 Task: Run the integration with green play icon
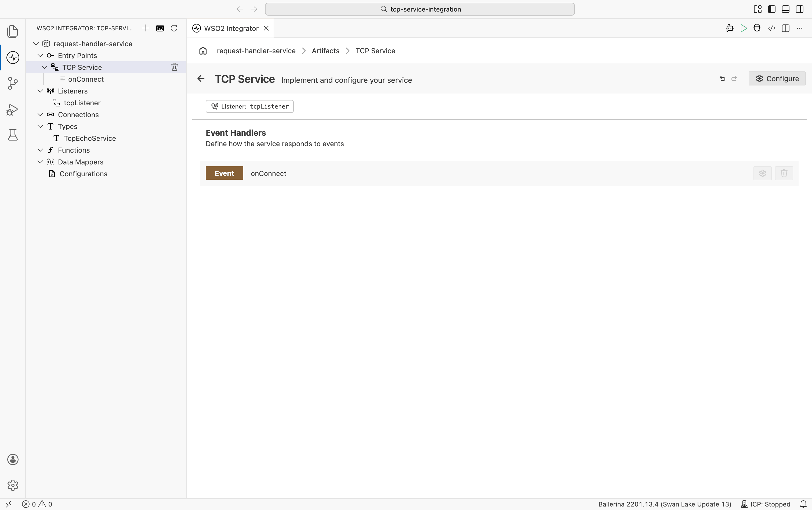tap(744, 28)
